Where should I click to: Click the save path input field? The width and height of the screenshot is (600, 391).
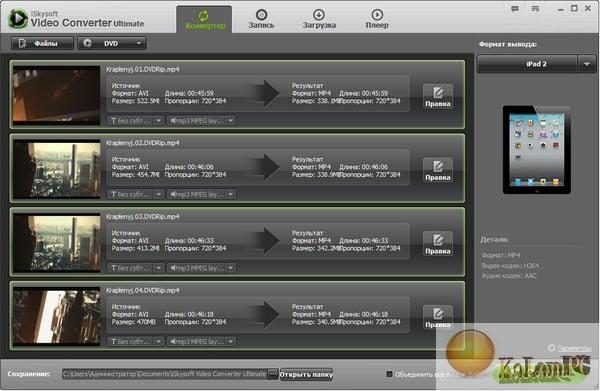coord(165,374)
